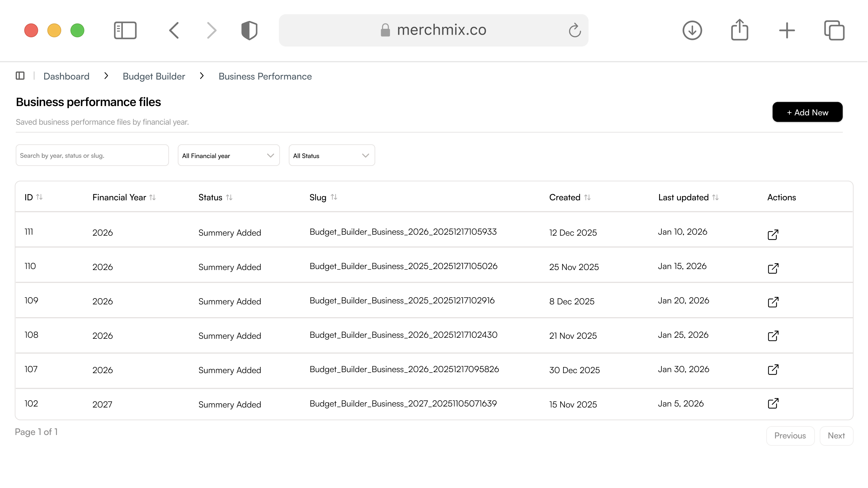Show the browser sidebar panel
This screenshot has height=488, width=868.
click(125, 30)
